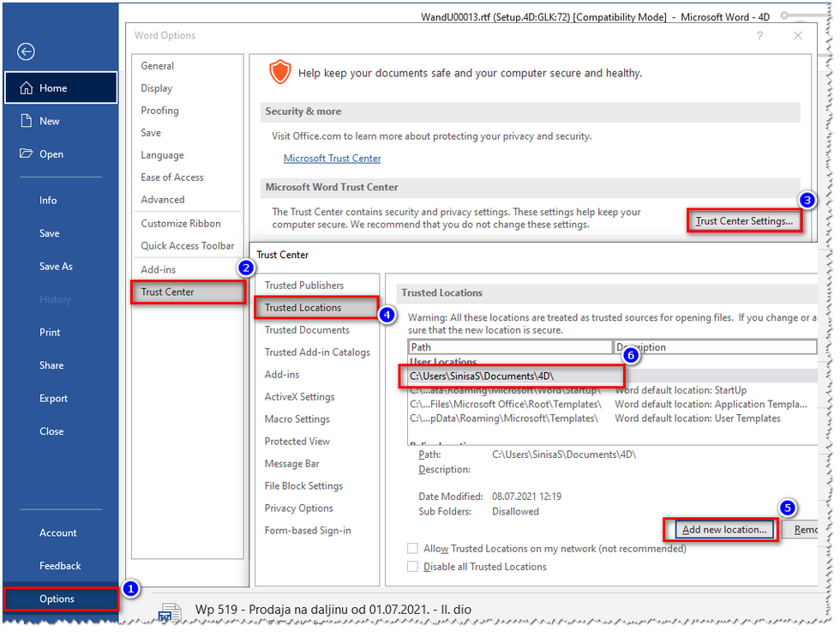The height and width of the screenshot is (632, 840).
Task: Select Close in backstage menu
Action: [x=51, y=431]
